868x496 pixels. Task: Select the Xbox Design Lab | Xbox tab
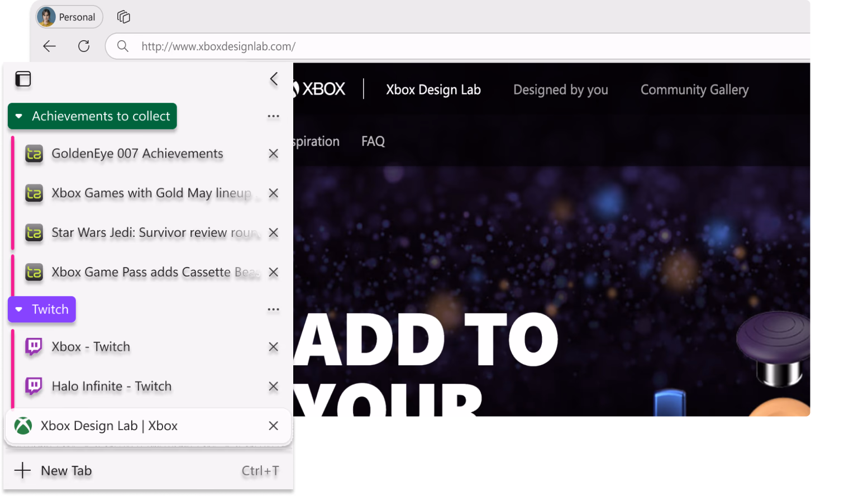pyautogui.click(x=149, y=426)
